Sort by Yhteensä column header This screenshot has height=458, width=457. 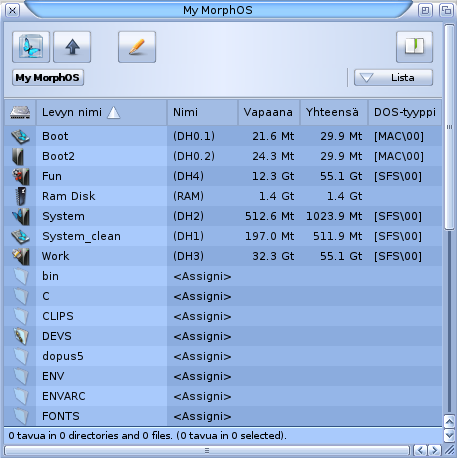point(334,112)
